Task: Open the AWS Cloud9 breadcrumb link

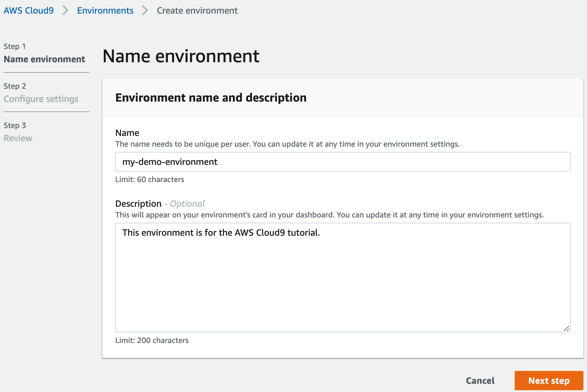Action: pos(28,10)
